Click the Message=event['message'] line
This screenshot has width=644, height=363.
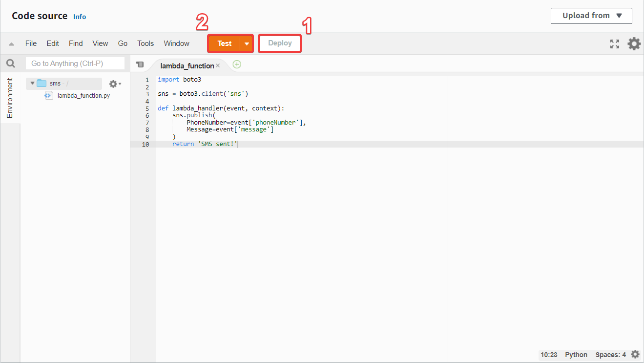coord(230,129)
